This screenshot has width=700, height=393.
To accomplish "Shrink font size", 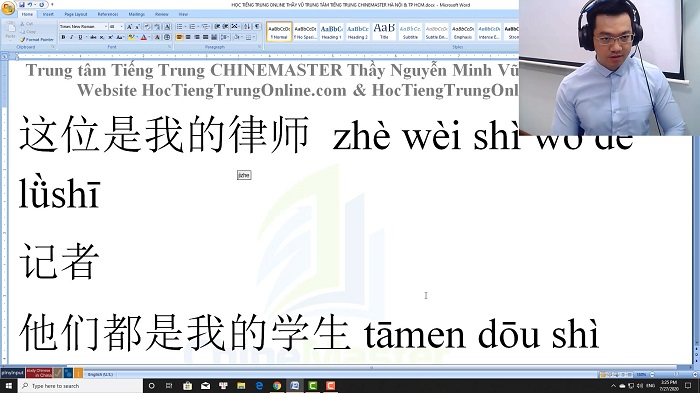I will pos(138,26).
